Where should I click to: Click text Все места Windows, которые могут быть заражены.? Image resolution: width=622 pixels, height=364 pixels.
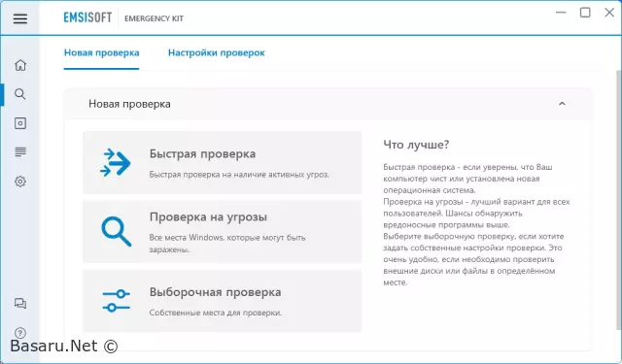(x=227, y=244)
